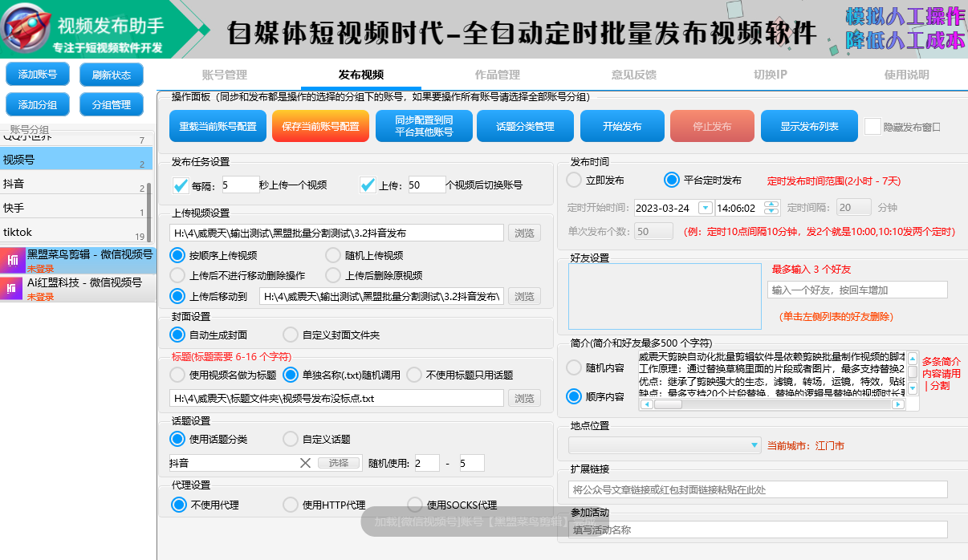Select 平台定时发布 radio option
The width and height of the screenshot is (968, 560).
coord(672,180)
